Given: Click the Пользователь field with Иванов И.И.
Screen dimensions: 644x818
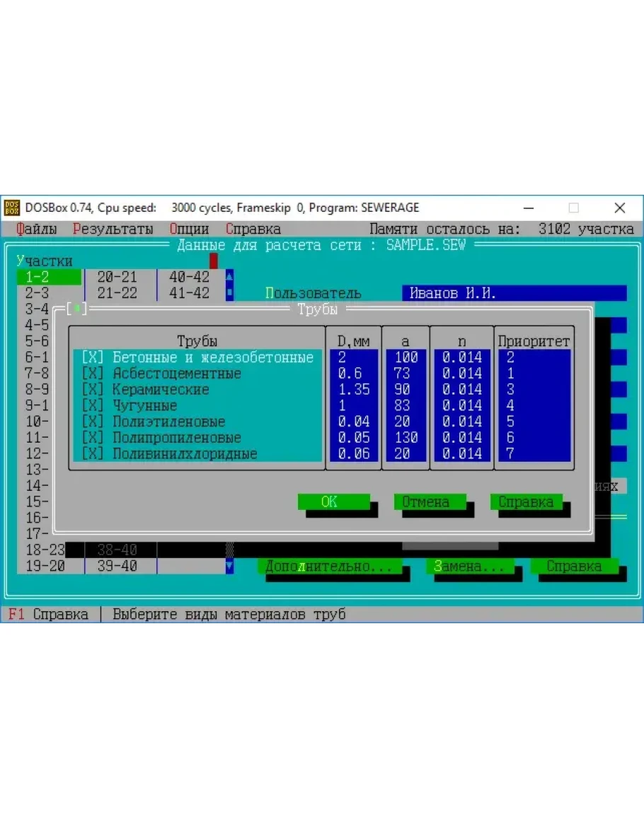Looking at the screenshot, I should click(514, 293).
